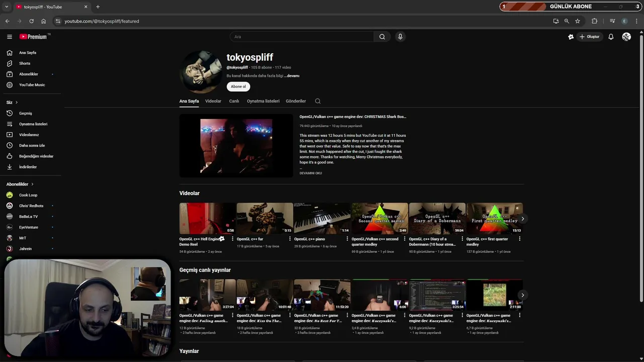Open the Videolar section heading link

point(189,193)
